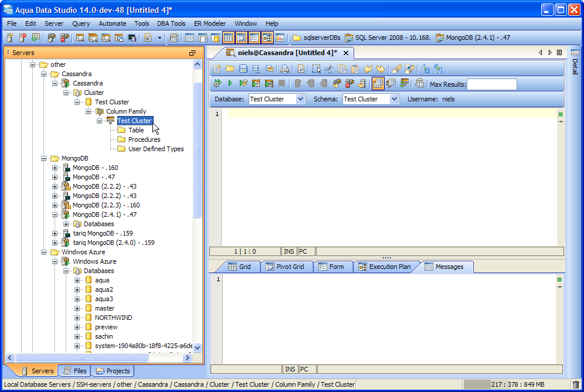Click the Max Results input field

click(x=491, y=84)
